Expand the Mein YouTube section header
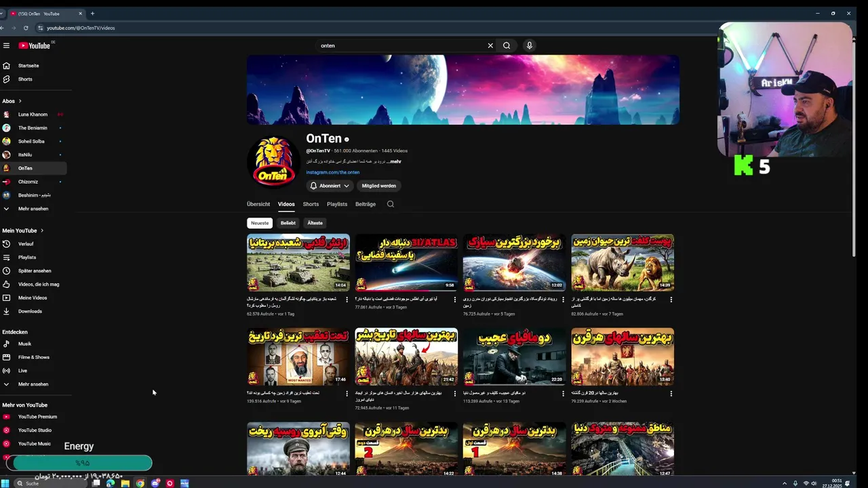 click(23, 230)
